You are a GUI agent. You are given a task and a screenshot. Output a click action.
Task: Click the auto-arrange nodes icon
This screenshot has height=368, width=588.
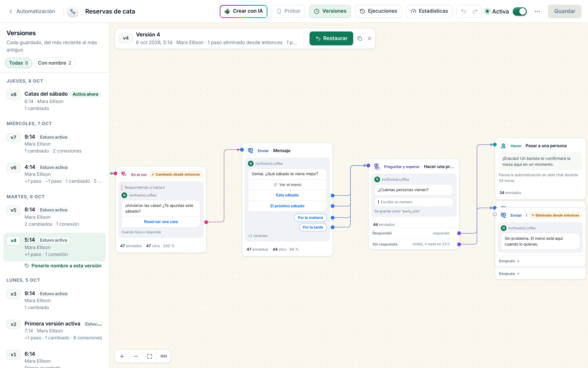pos(164,356)
